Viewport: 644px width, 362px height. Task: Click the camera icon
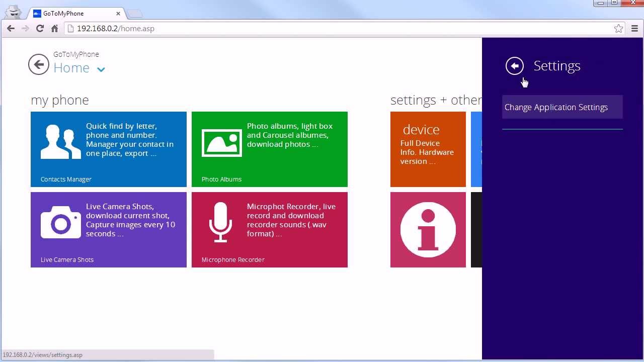(61, 222)
